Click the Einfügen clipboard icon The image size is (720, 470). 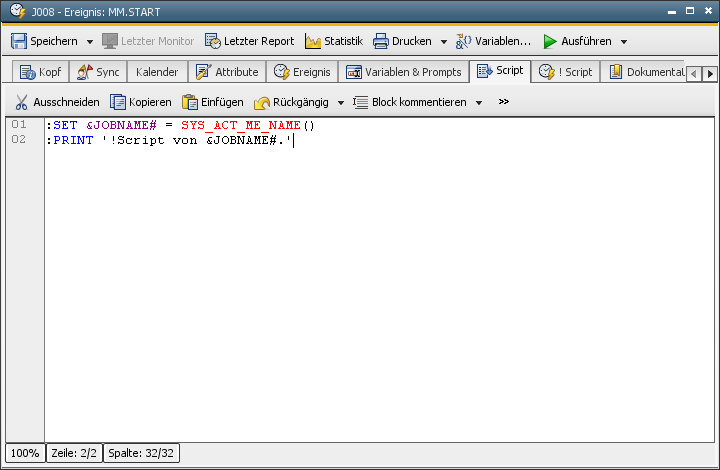point(190,102)
